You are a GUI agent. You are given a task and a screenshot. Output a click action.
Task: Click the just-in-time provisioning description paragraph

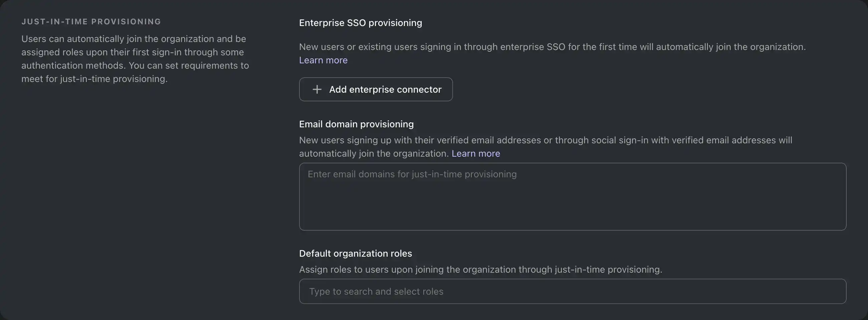coord(135,59)
